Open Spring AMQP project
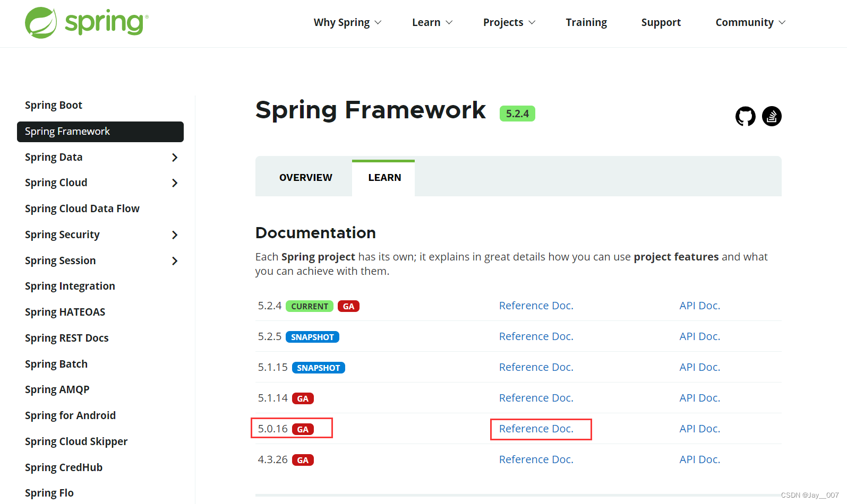 click(57, 390)
